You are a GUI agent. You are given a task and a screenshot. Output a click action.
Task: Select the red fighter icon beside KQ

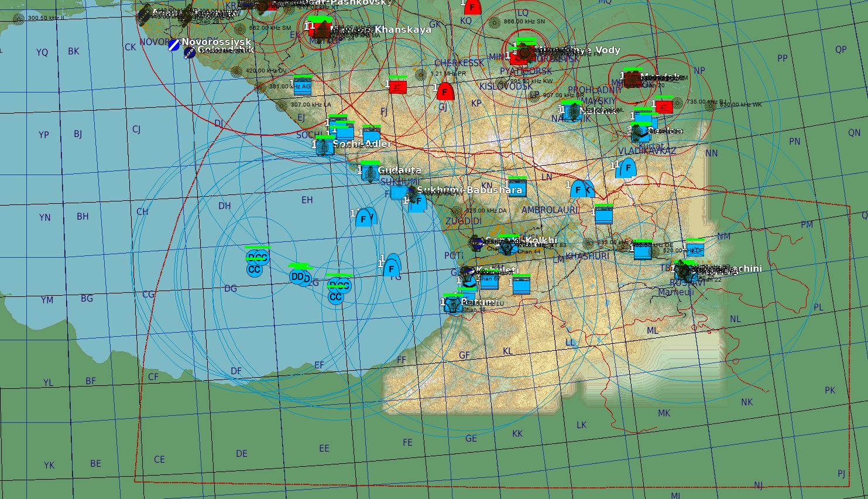[x=472, y=7]
